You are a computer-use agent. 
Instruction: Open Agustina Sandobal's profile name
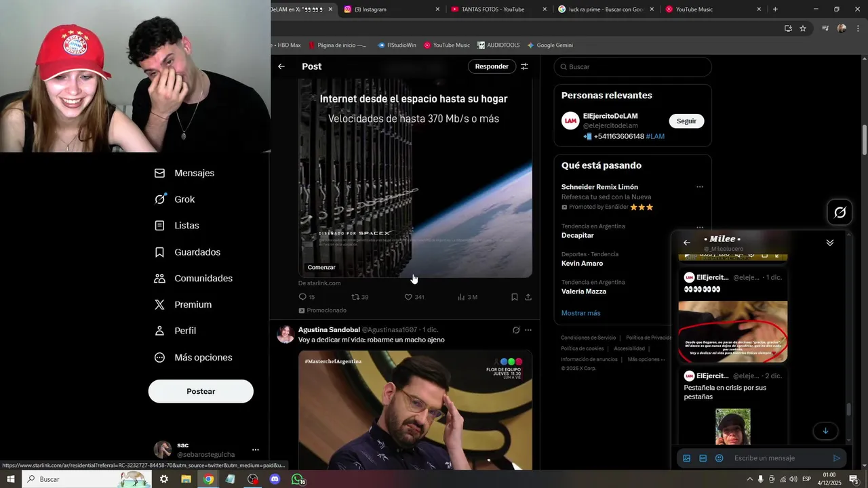click(329, 329)
